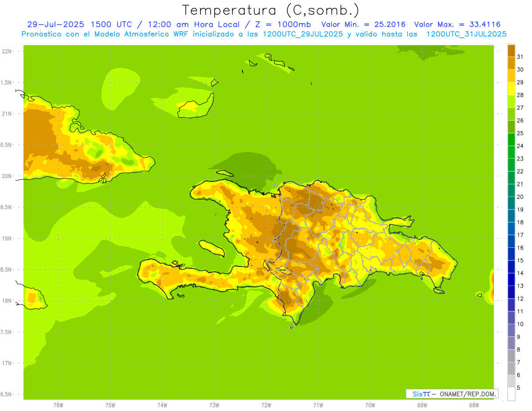Screen dimensions: 532x411
Task: Click the gray legend swatch between 6 and 7
Action: 511,368
